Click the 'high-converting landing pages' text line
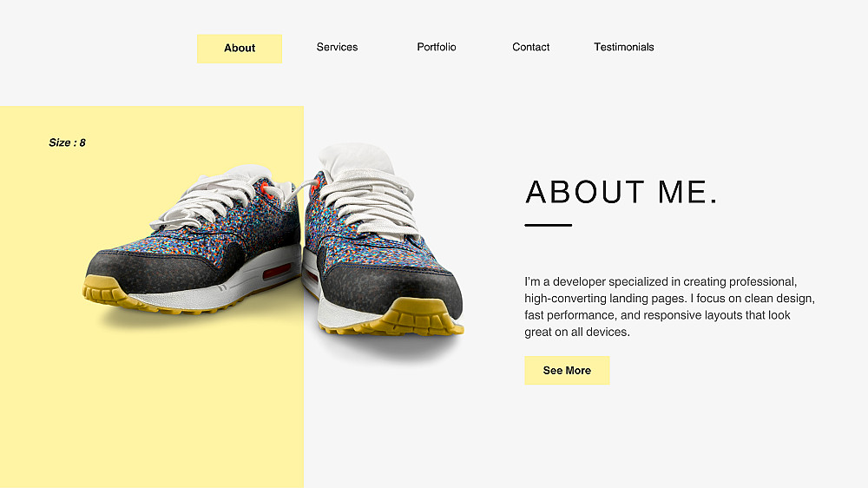This screenshot has height=488, width=868. pos(669,298)
